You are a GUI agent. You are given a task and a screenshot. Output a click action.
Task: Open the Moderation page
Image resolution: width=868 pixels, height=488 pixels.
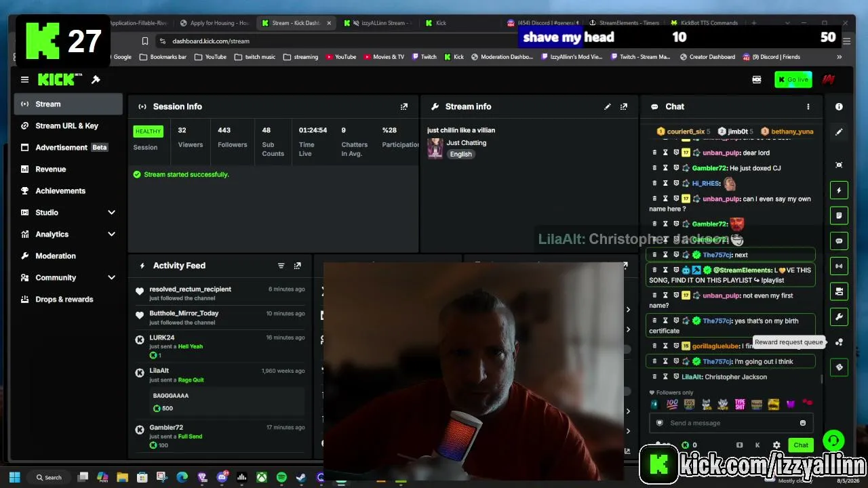pyautogui.click(x=68, y=256)
